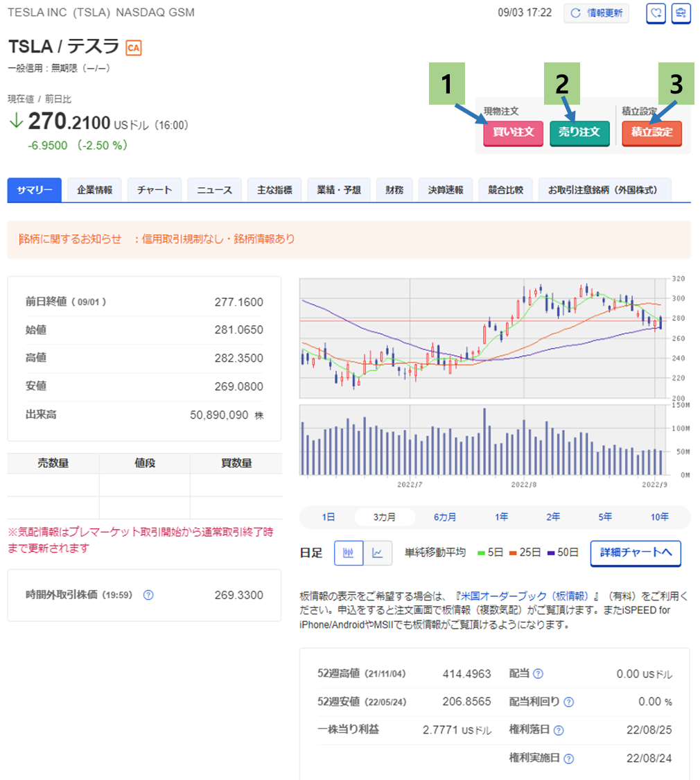Click the TESLA INC (TSLA) NASDAQ GSM header
The height and width of the screenshot is (780, 700).
click(101, 12)
